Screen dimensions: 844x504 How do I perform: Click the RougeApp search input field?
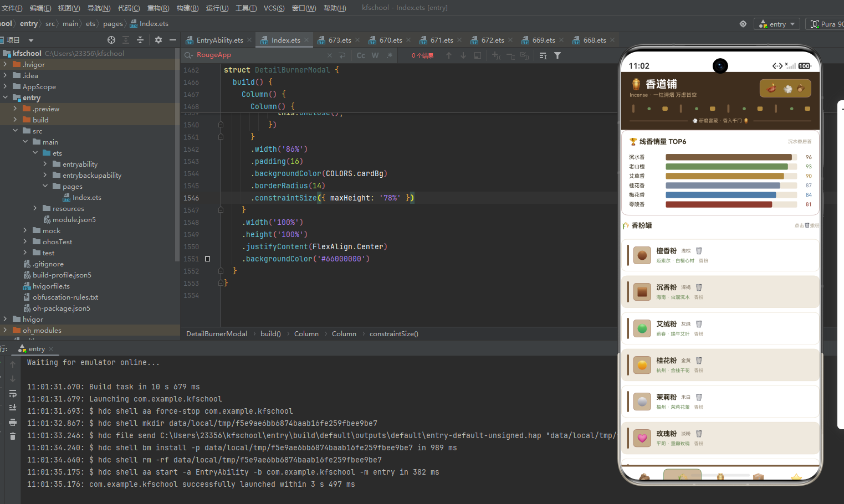[x=259, y=55]
